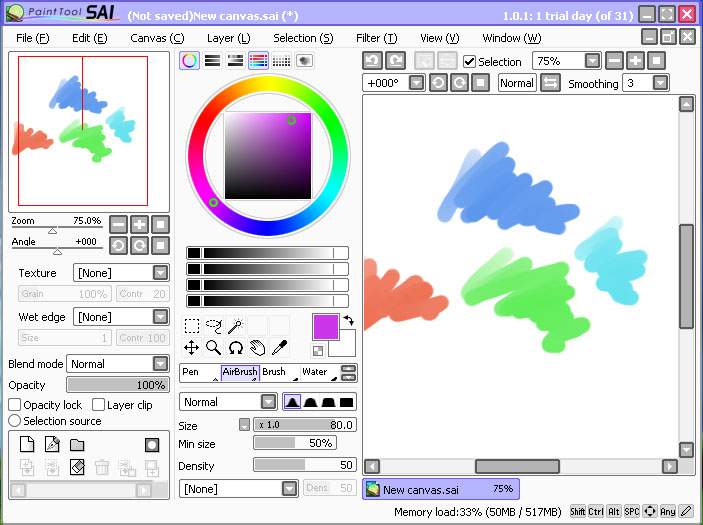The image size is (703, 525).
Task: Select the magic wand tool
Action: (235, 326)
